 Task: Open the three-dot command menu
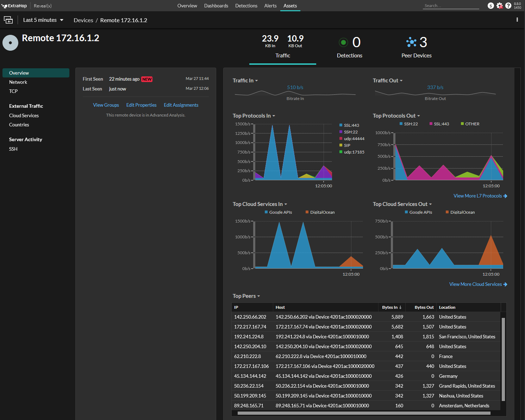pos(517,20)
